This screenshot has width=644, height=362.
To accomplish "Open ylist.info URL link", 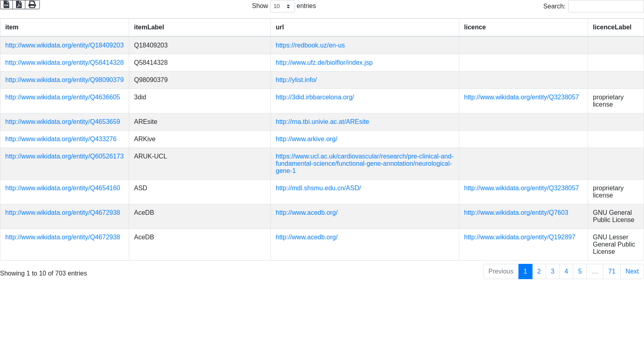I will pos(296,80).
